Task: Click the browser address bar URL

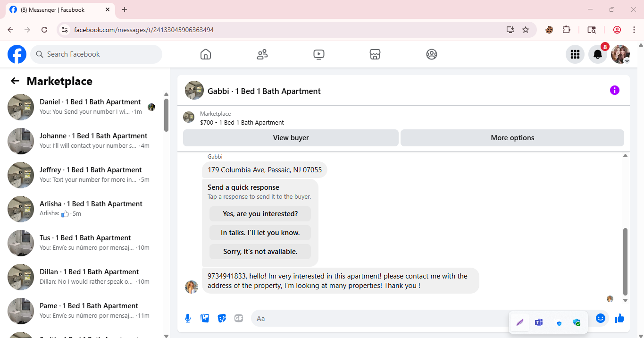Action: (x=144, y=30)
